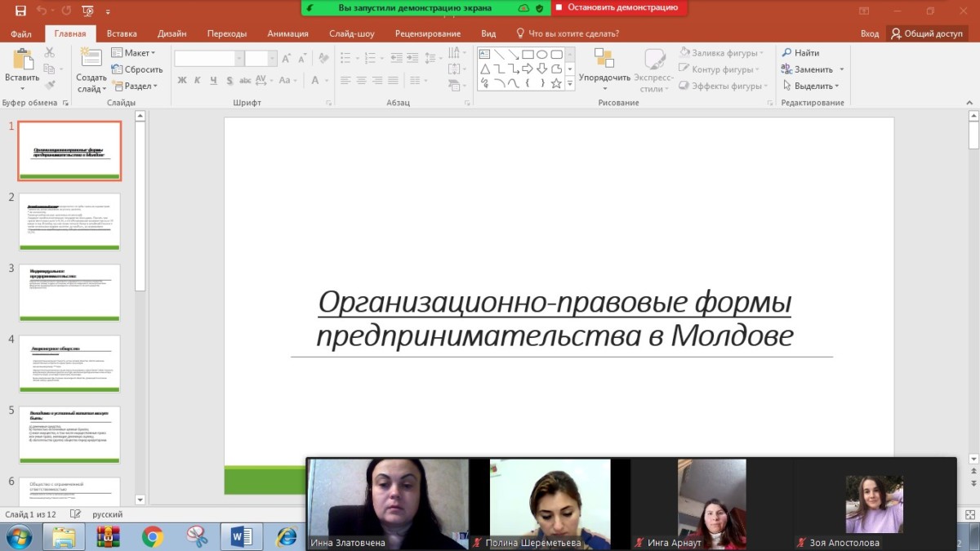
Task: Open the Раздел section dropdown
Action: (x=134, y=86)
